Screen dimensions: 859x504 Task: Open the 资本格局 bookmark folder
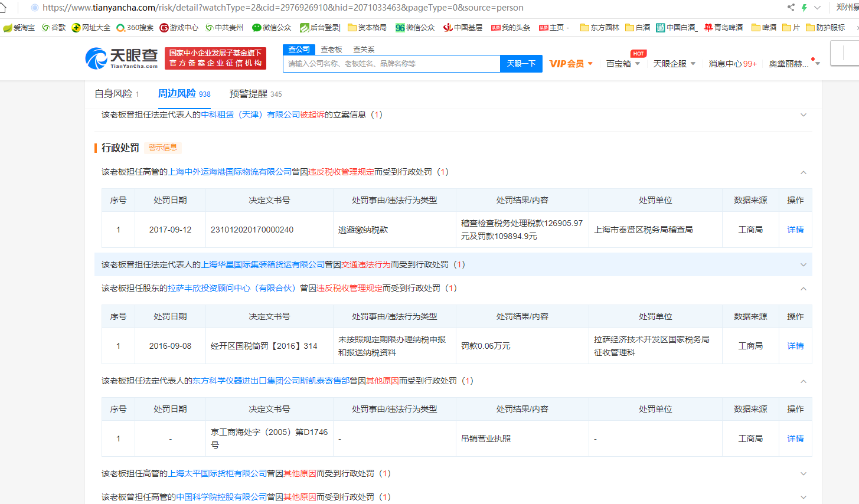(367, 28)
